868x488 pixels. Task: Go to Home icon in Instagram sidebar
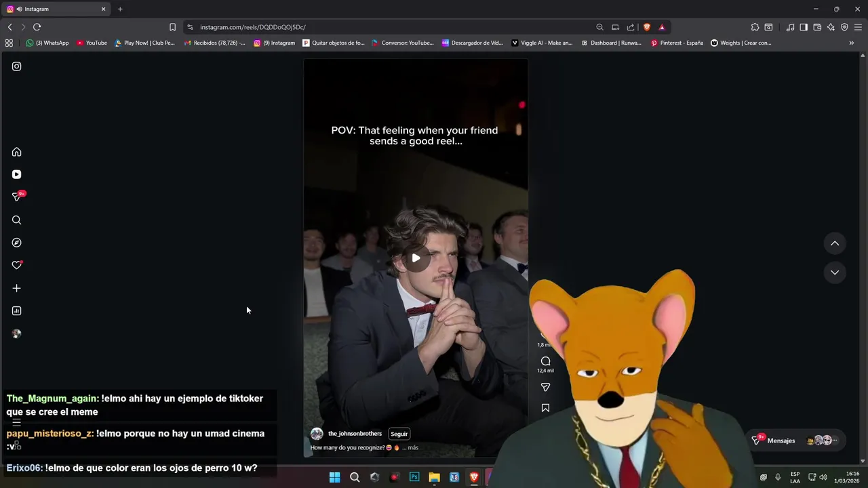point(16,152)
